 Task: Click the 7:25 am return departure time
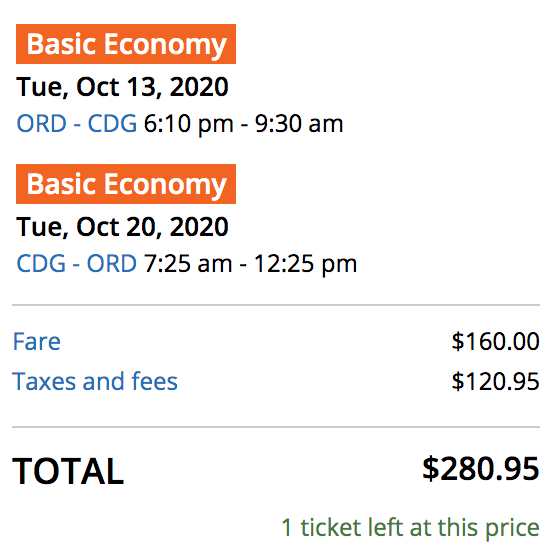(x=188, y=263)
